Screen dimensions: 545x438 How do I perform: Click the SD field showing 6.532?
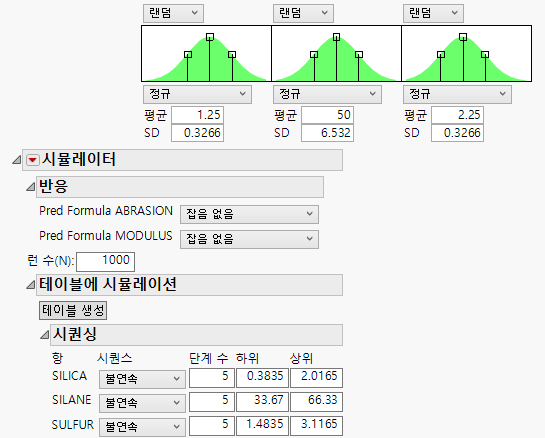327,133
